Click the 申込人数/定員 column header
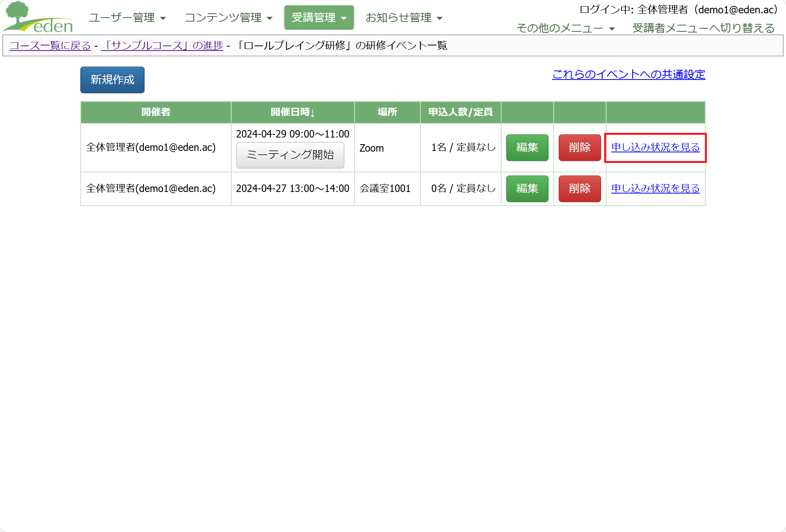 [x=461, y=112]
